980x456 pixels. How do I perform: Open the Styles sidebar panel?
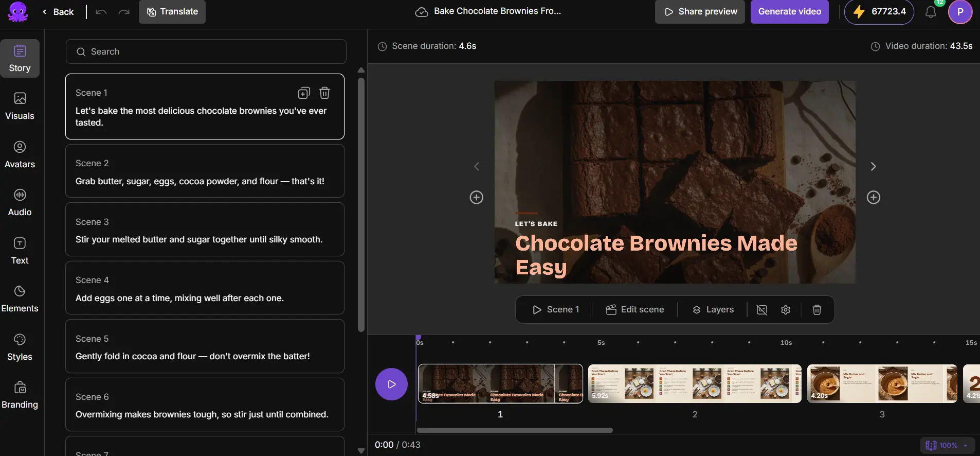coord(20,347)
